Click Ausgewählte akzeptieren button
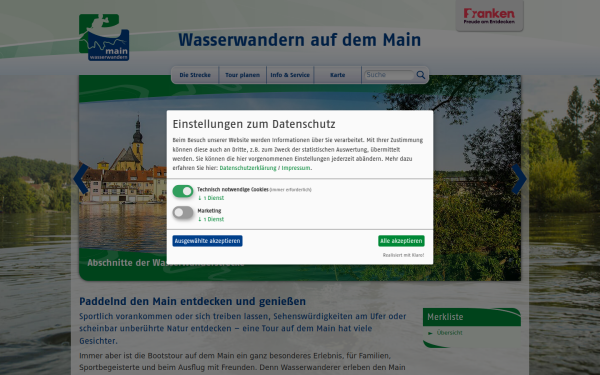The image size is (600, 375). pos(207,241)
